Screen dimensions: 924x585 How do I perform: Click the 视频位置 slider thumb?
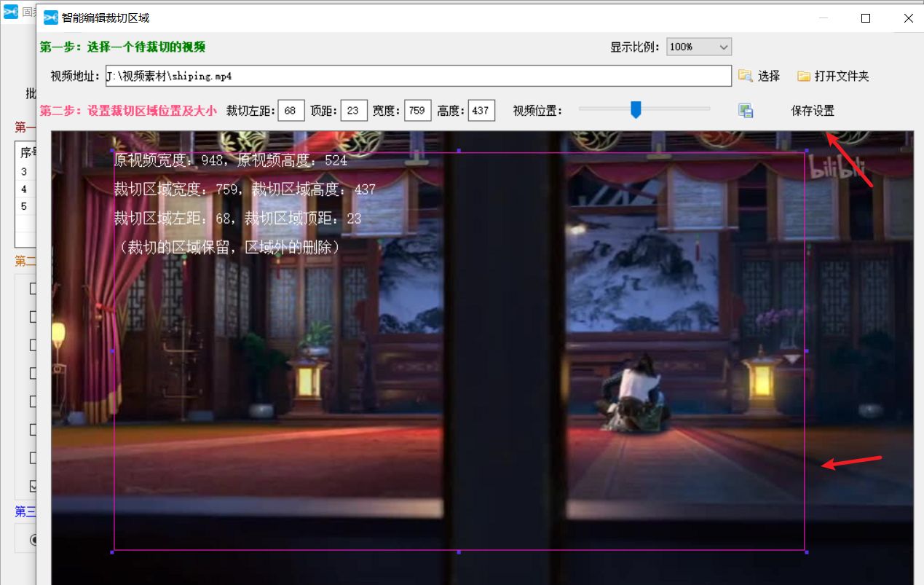636,109
